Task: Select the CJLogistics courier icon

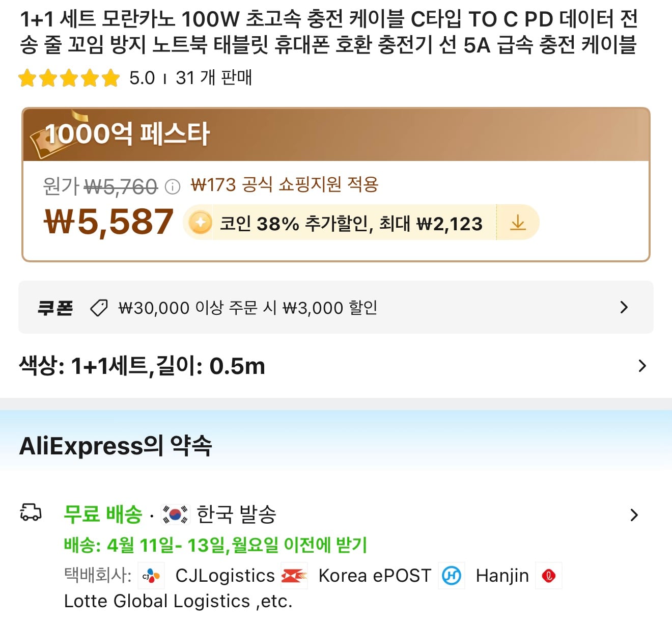Action: click(x=151, y=576)
